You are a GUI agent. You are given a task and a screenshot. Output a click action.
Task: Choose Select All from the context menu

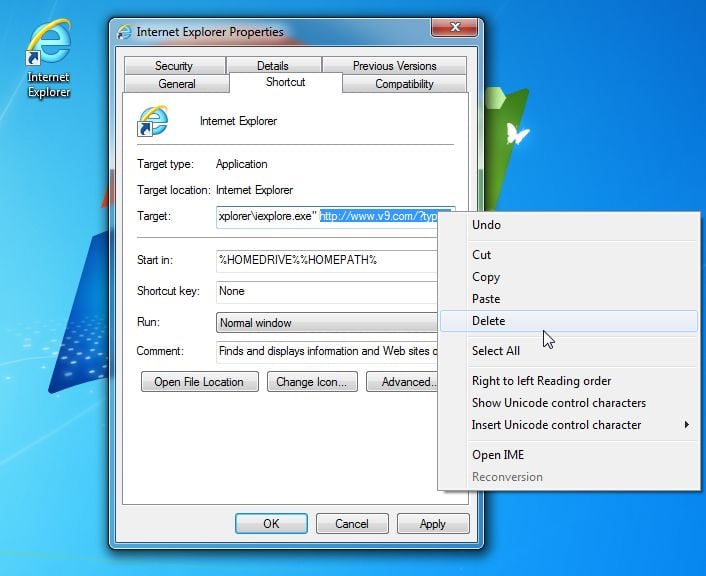tap(569, 351)
